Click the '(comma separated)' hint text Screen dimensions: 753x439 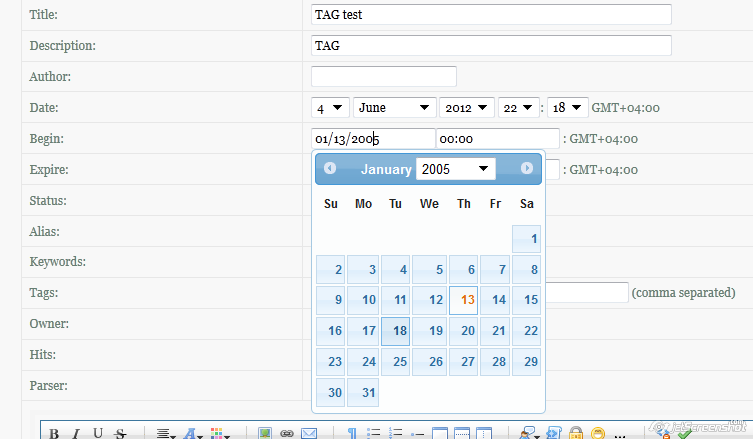point(683,293)
